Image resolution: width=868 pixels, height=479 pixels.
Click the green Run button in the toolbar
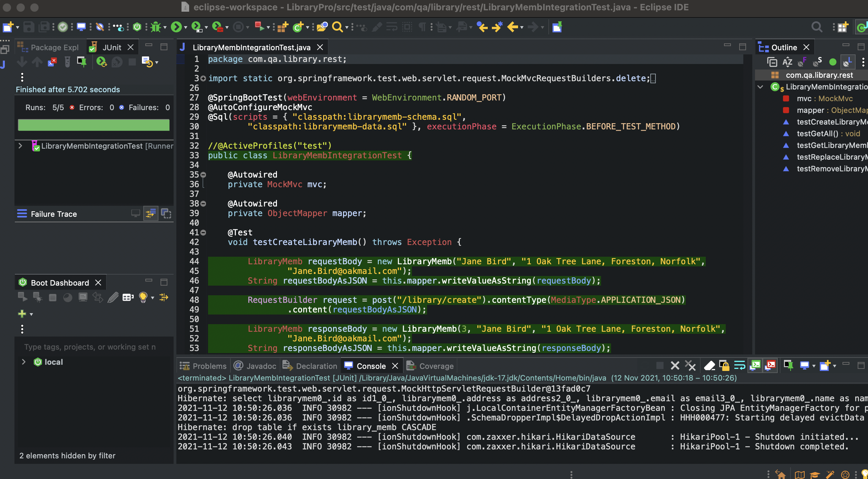click(176, 27)
